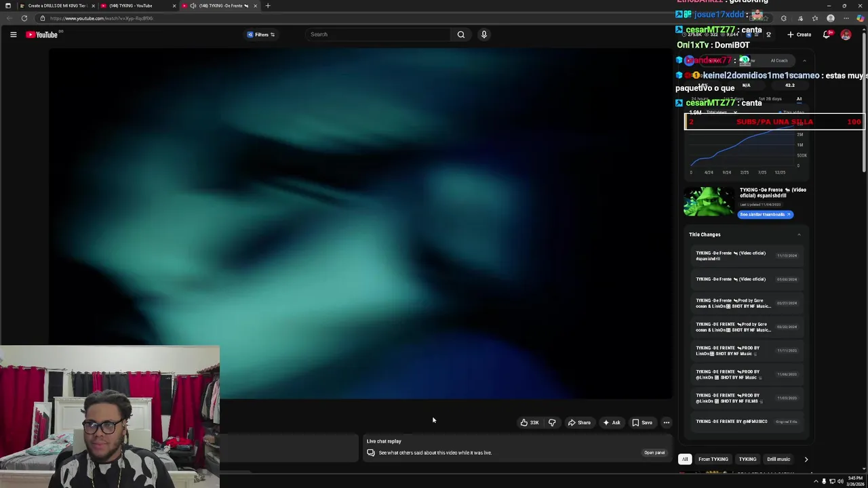
Task: Open the live chat replay panel
Action: [654, 453]
